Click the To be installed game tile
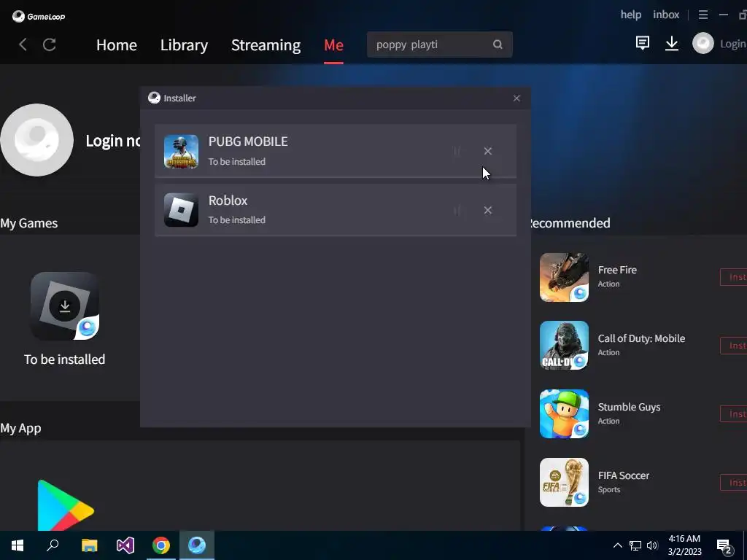The image size is (747, 560). click(65, 306)
